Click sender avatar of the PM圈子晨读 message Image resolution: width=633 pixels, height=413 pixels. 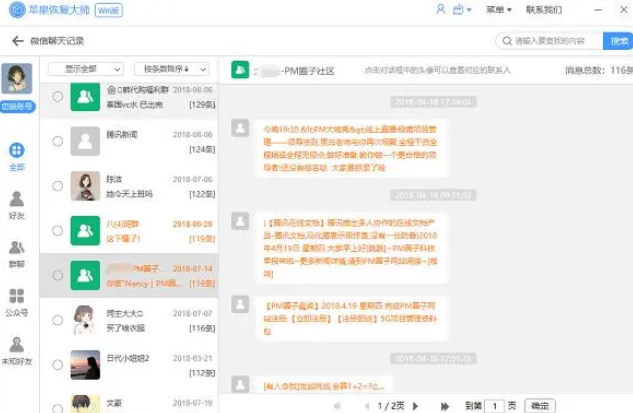240,304
